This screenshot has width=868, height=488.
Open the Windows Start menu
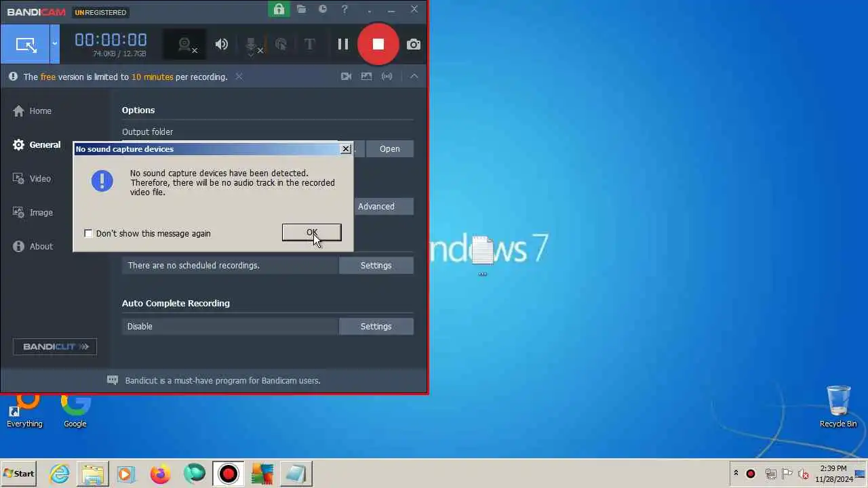(19, 474)
